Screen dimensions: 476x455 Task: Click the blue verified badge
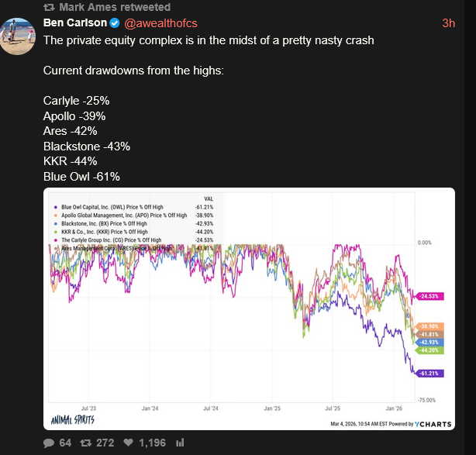click(115, 23)
